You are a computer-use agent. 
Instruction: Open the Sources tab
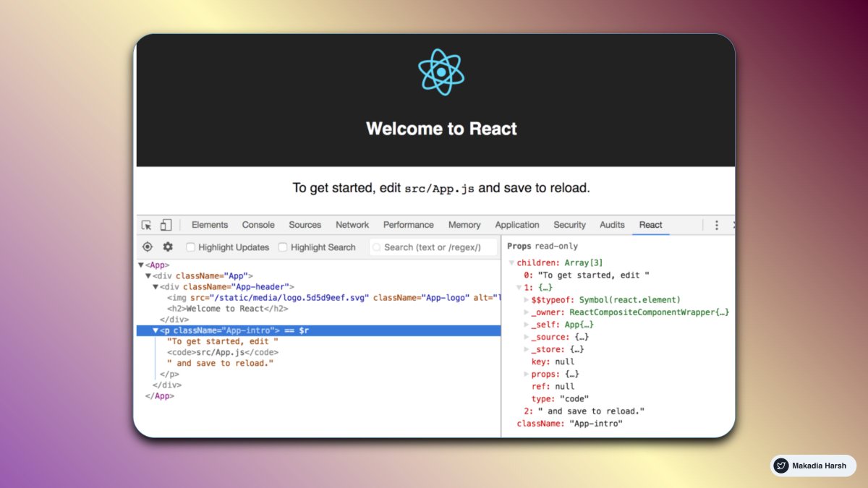305,225
